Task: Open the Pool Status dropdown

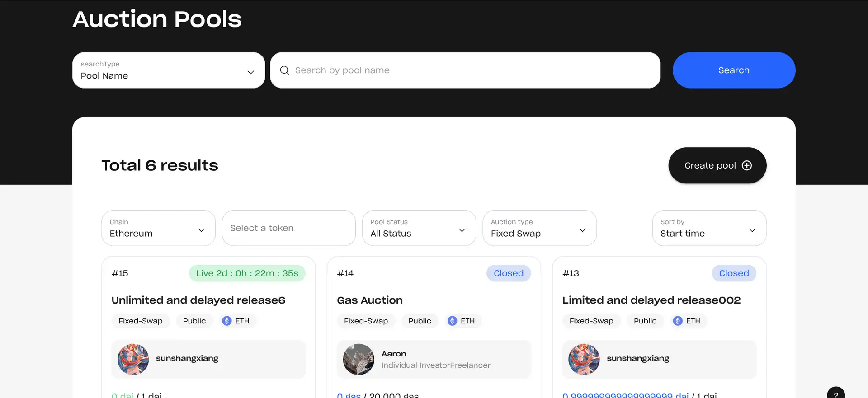Action: click(419, 228)
